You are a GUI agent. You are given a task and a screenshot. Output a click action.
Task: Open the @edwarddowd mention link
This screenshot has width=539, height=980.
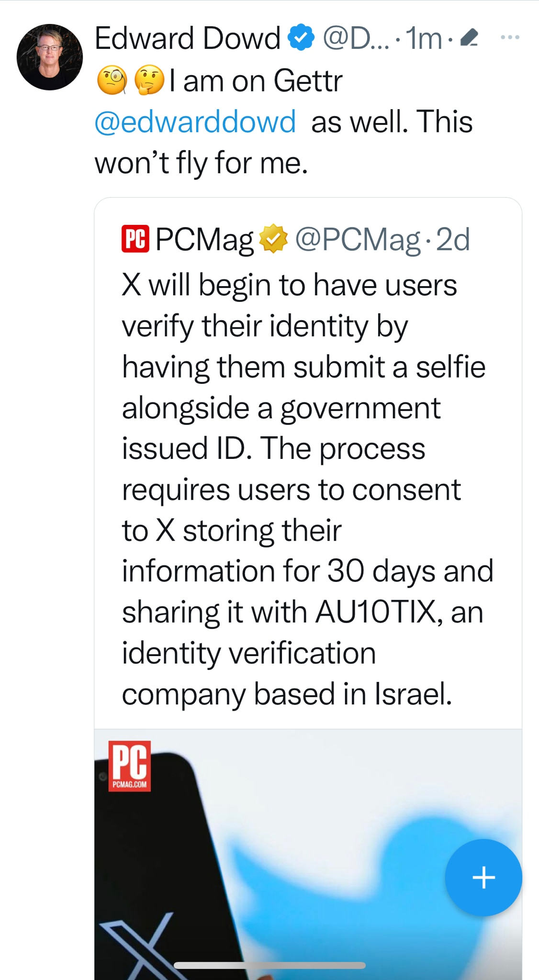(x=195, y=122)
